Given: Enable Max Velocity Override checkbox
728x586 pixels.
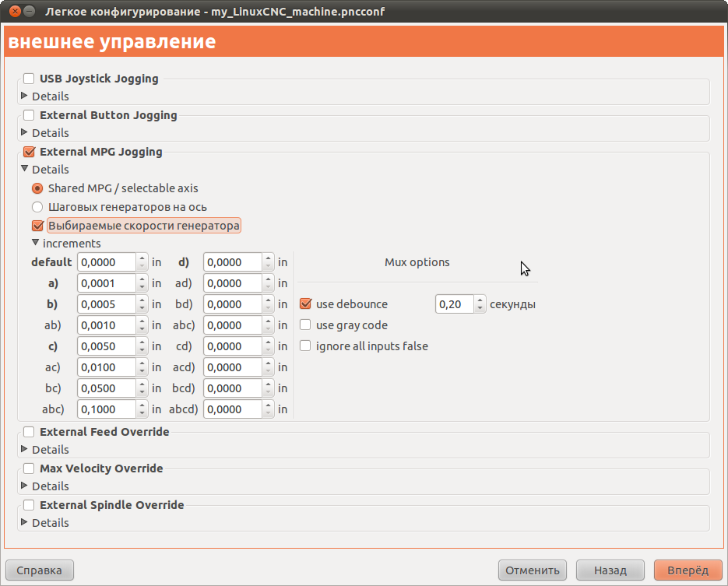Looking at the screenshot, I should point(29,468).
